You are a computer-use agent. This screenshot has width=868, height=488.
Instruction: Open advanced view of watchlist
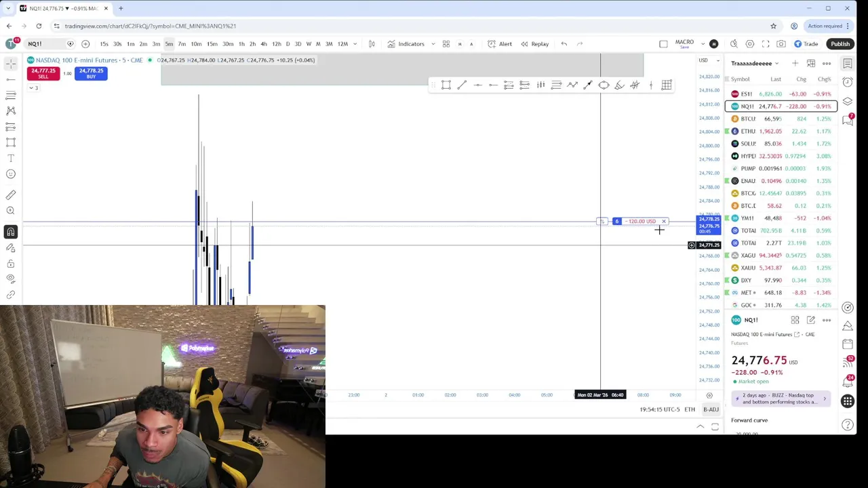point(811,64)
